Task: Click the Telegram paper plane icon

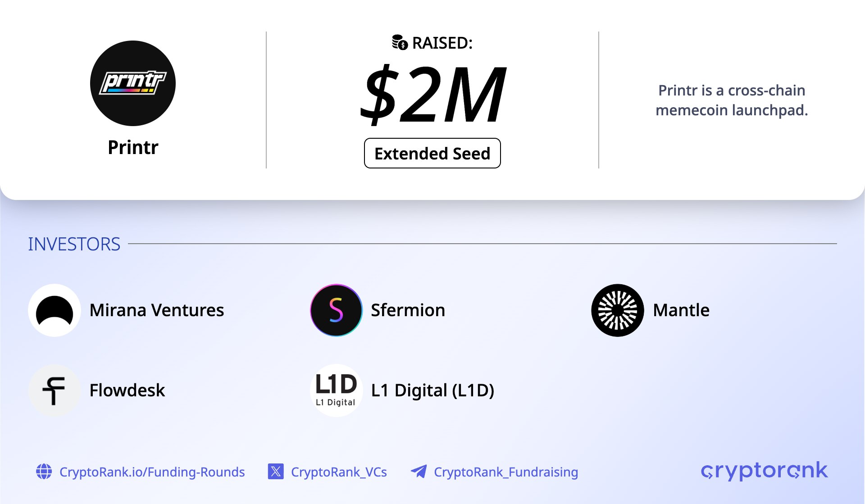Action: click(419, 472)
